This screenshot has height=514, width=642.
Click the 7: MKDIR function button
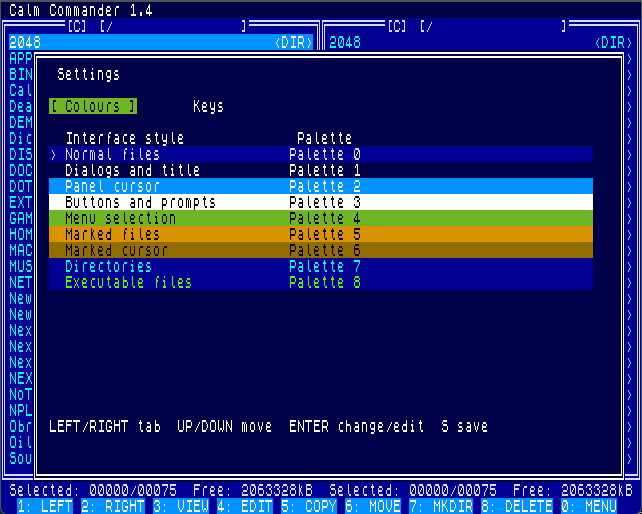click(441, 506)
